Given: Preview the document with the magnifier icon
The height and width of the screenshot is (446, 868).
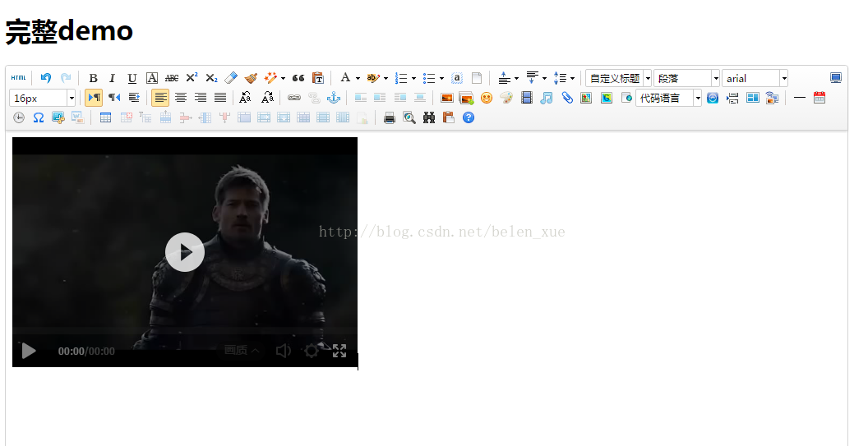Looking at the screenshot, I should [409, 117].
